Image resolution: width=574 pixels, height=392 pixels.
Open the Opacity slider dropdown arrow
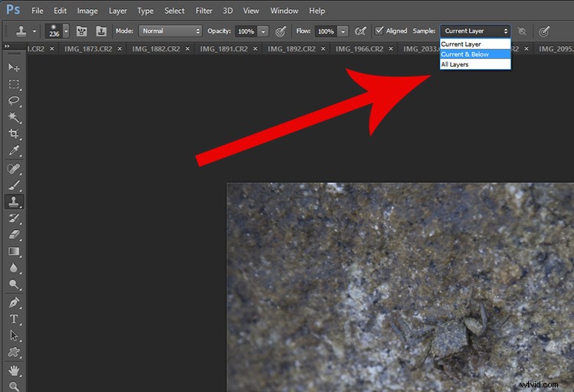263,31
